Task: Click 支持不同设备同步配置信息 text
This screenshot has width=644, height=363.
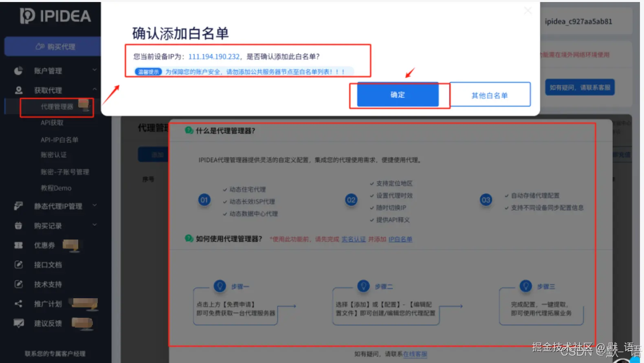Action: [547, 208]
